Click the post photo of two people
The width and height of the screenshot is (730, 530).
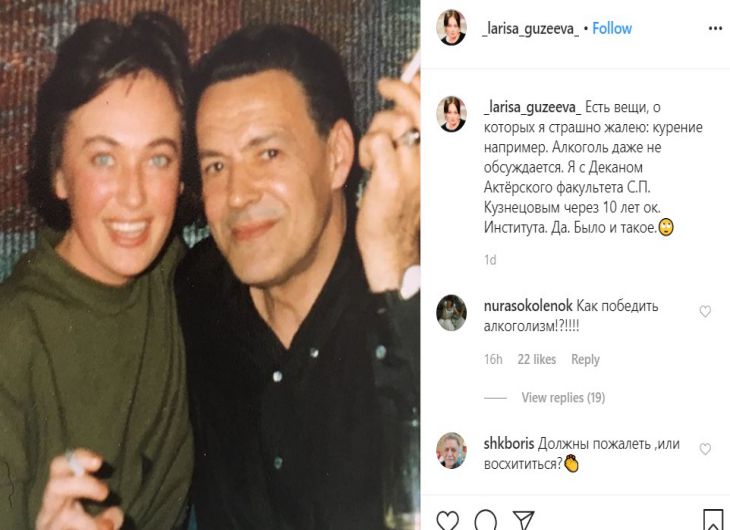click(210, 265)
